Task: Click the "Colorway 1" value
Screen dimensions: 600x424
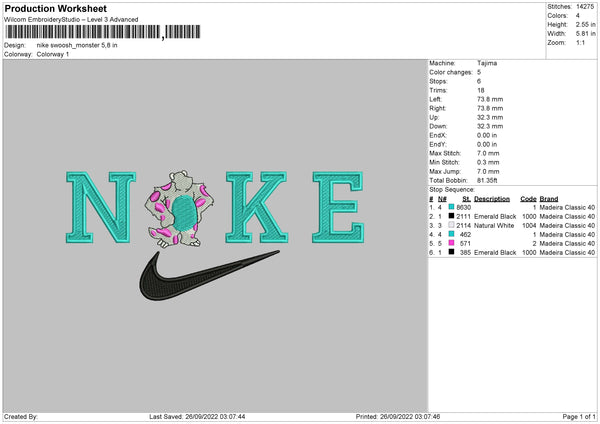Action: 53,54
